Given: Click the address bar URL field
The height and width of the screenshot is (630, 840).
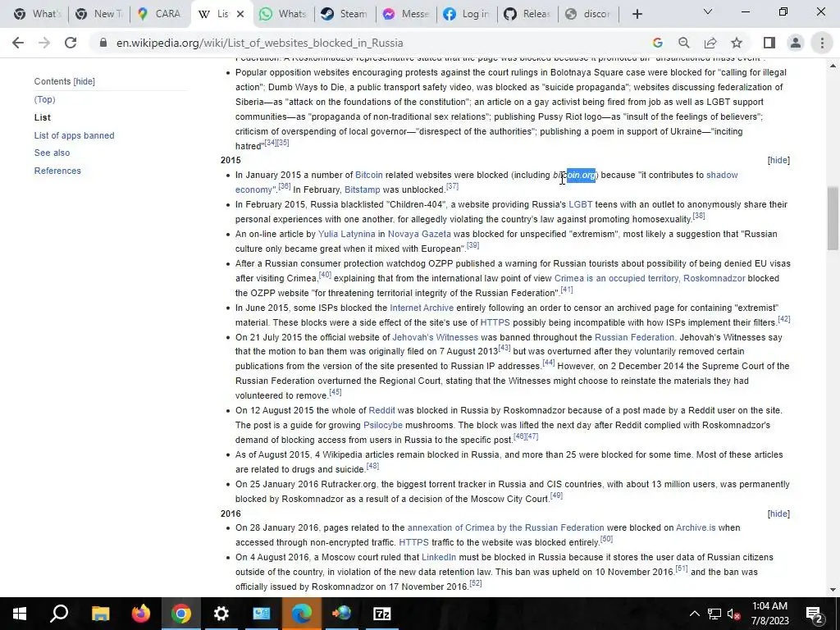Looking at the screenshot, I should pos(370,43).
